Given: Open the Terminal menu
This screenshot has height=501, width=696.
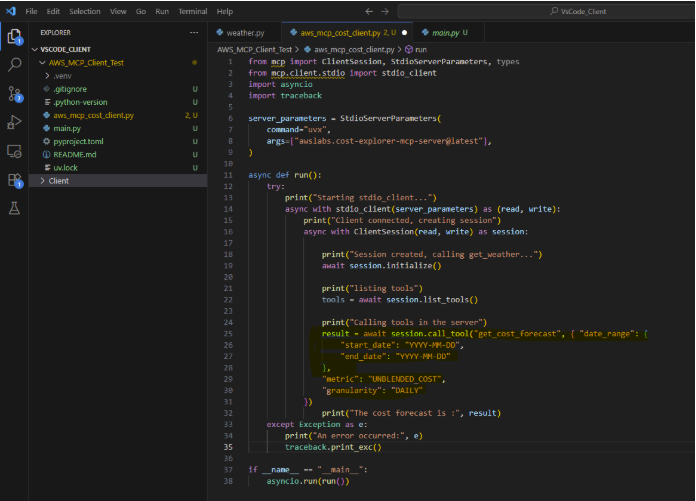Looking at the screenshot, I should point(193,12).
